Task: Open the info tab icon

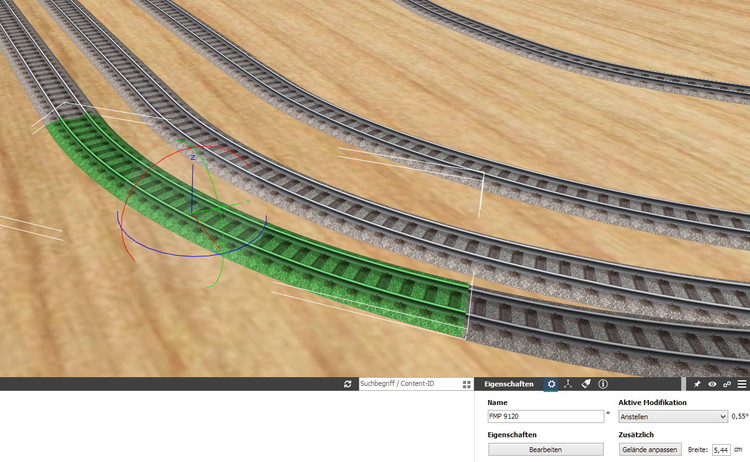Action: coord(603,384)
